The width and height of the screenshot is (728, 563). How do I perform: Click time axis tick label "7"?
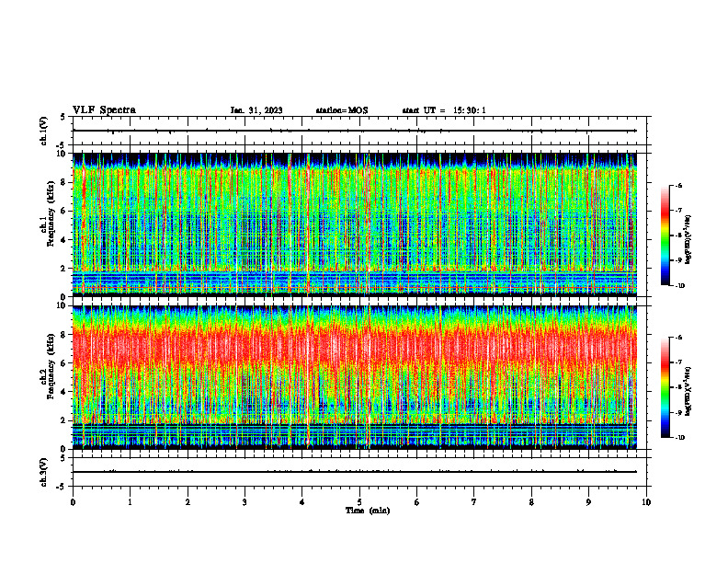474,502
